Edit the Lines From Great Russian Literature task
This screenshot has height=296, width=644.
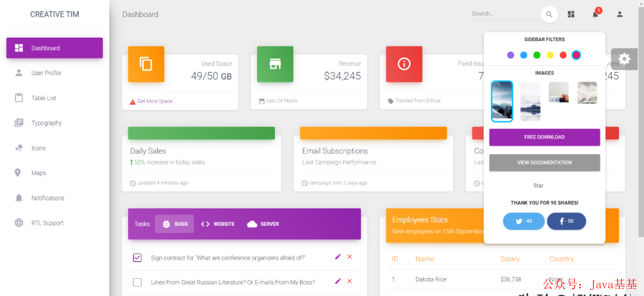click(x=338, y=281)
